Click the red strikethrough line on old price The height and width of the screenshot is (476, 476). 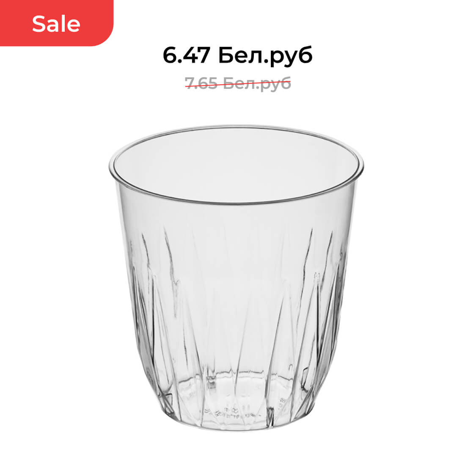pos(238,84)
